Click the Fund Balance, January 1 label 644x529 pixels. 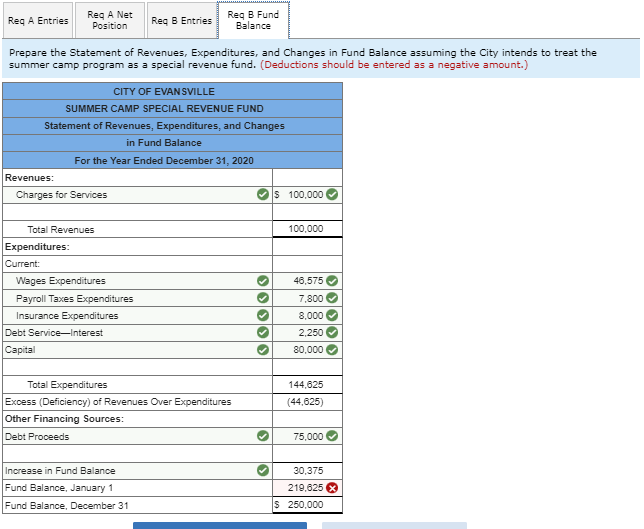[59, 488]
